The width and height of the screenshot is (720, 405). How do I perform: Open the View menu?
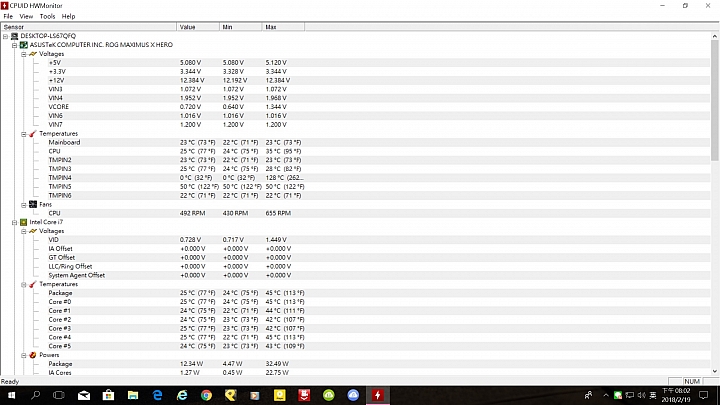26,17
